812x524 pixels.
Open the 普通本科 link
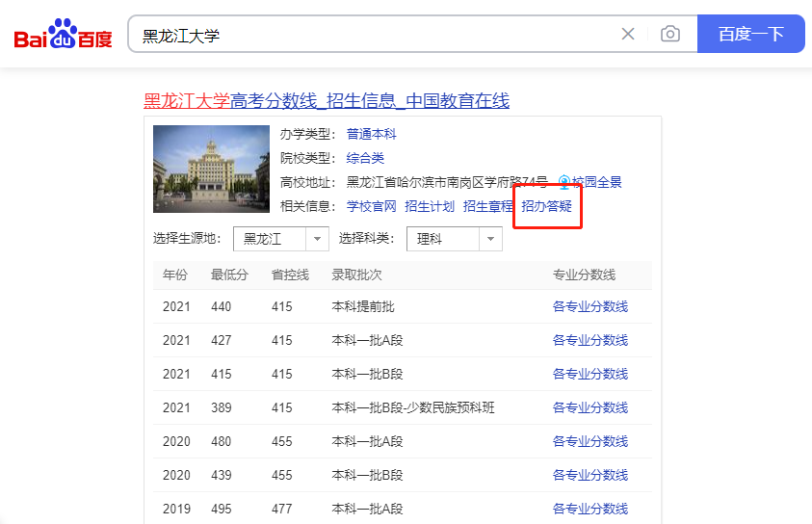(x=372, y=134)
